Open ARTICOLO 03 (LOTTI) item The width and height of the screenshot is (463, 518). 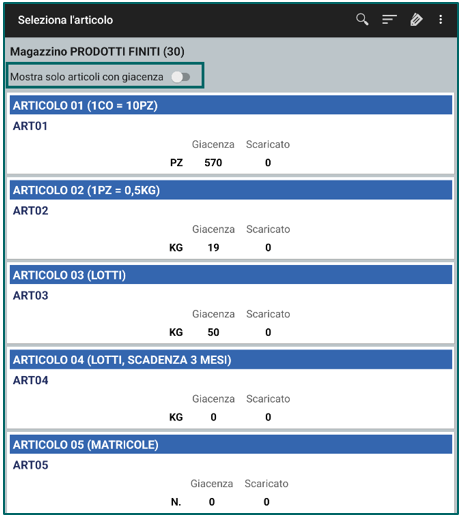pyautogui.click(x=231, y=275)
